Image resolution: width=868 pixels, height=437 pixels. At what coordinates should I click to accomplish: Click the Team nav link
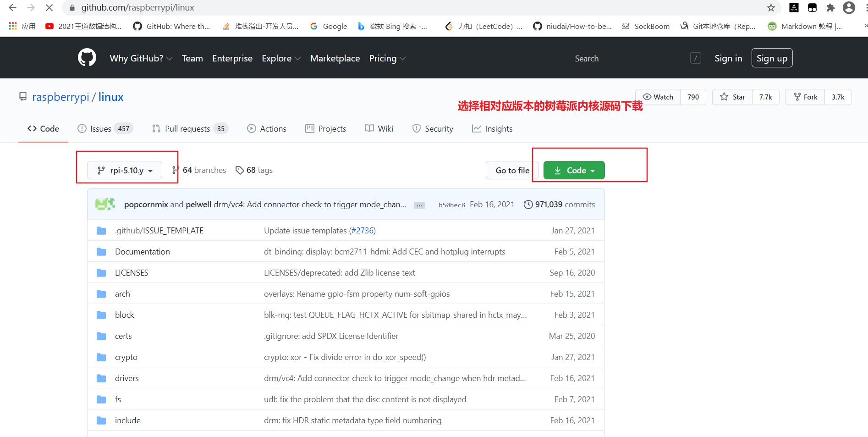pyautogui.click(x=192, y=58)
